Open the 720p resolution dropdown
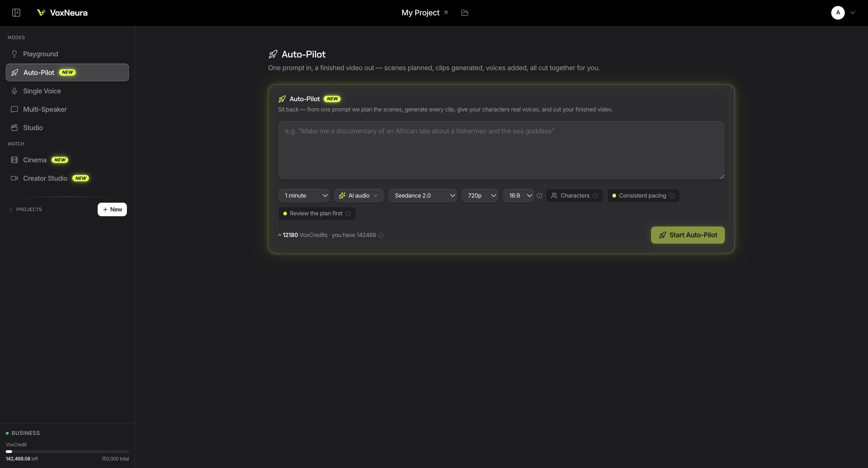868x468 pixels. click(x=480, y=196)
